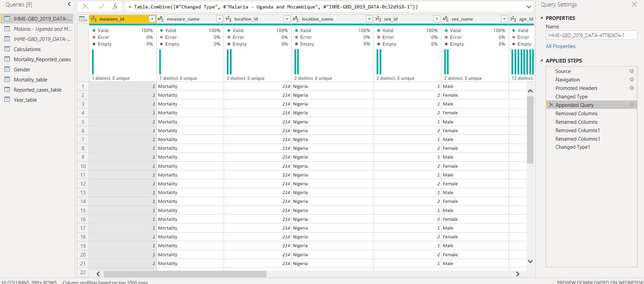The width and height of the screenshot is (644, 284).
Task: Open settings gear for Source step
Action: pos(631,71)
